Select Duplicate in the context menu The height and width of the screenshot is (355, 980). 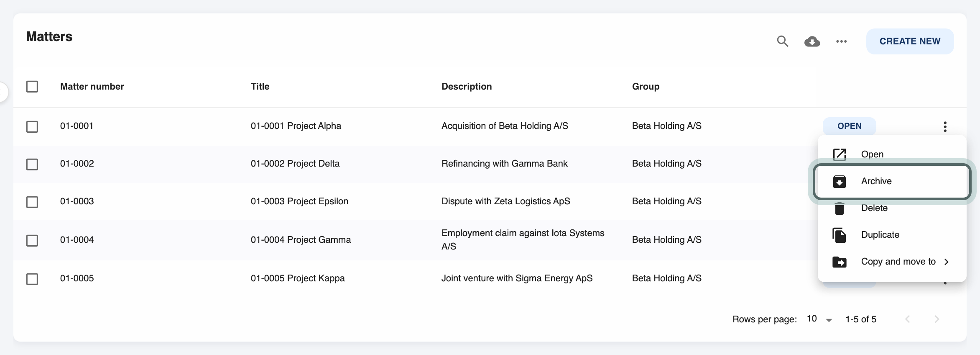click(x=892, y=234)
